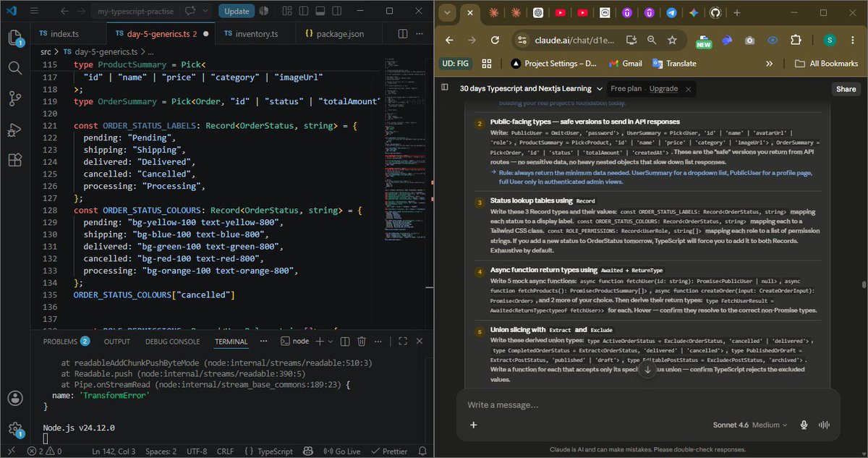Viewport: 868px width, 458px height.
Task: Click the Upgrade plan link
Action: 663,88
